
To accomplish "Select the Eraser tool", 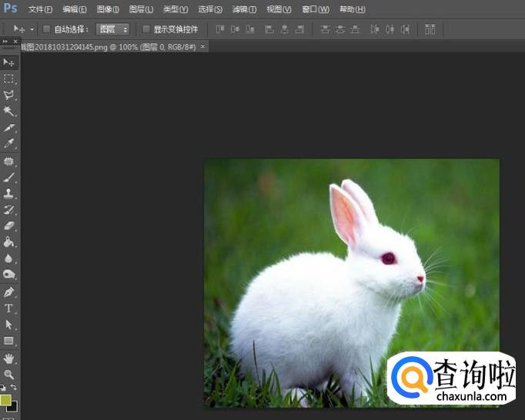I will [9, 226].
